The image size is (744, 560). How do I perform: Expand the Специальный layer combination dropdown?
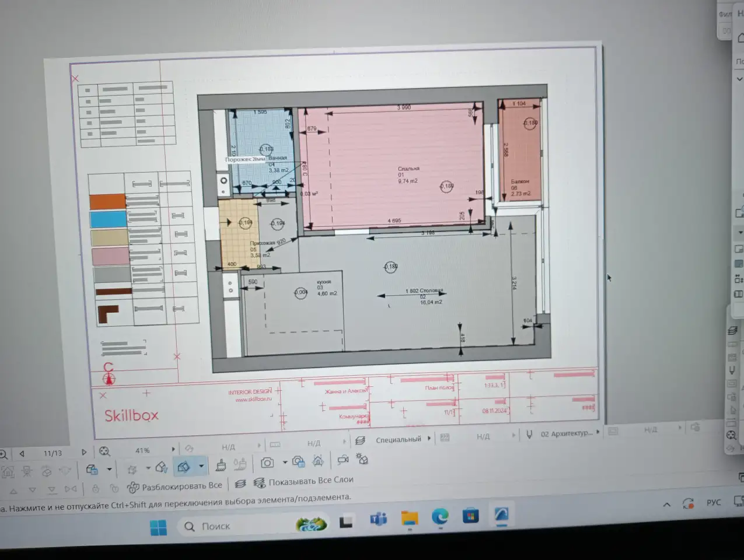pos(429,438)
